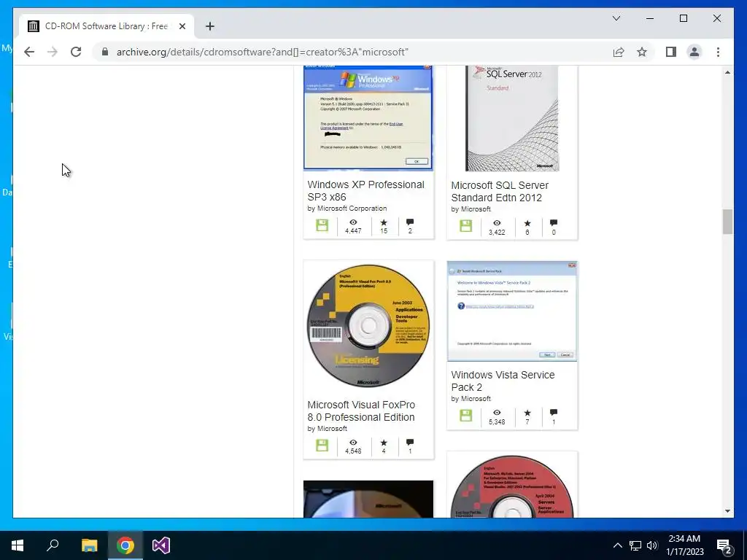Expand the tab search chevron
The image size is (747, 560).
(x=616, y=18)
